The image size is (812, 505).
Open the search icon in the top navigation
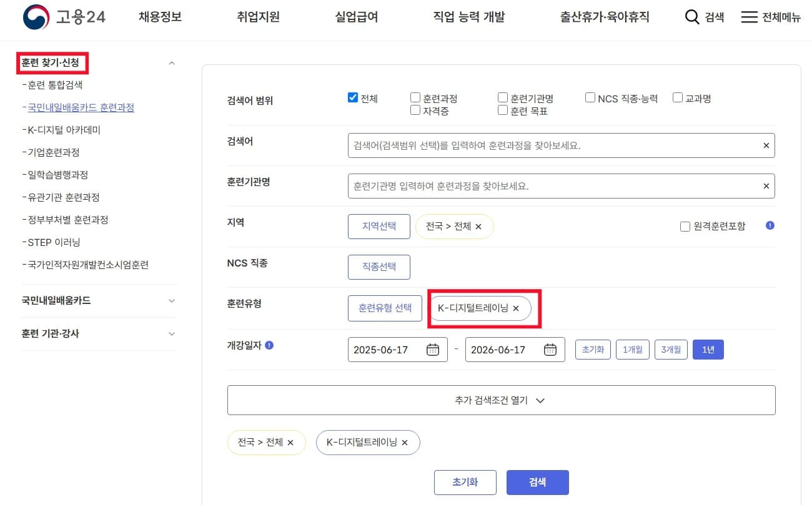[692, 17]
